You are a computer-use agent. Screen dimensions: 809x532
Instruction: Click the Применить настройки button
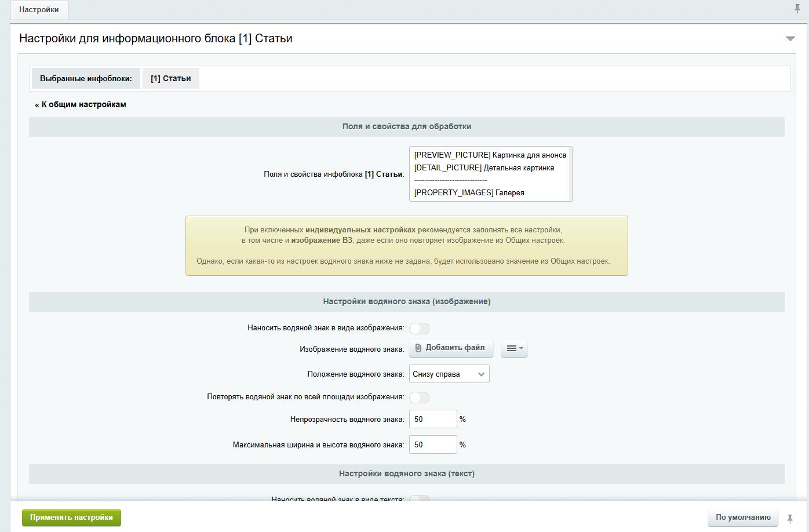point(71,518)
